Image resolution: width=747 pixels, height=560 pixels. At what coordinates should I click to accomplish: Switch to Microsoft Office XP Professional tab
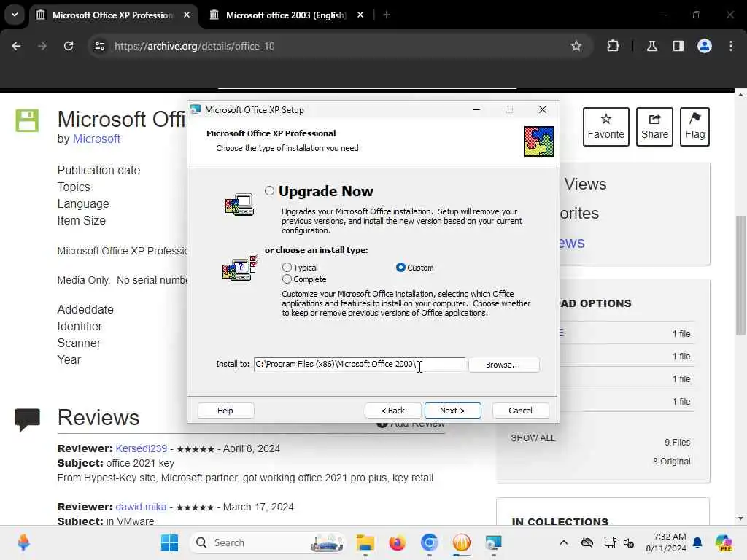[x=112, y=15]
